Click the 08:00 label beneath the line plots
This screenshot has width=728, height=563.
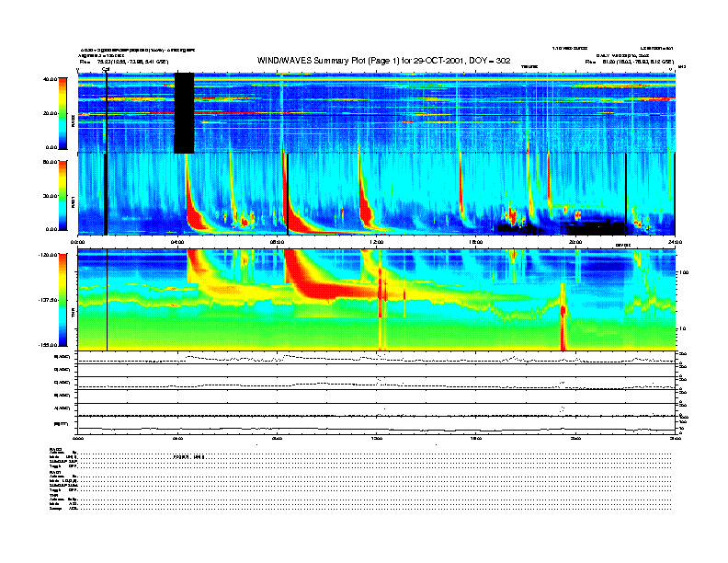pos(277,438)
